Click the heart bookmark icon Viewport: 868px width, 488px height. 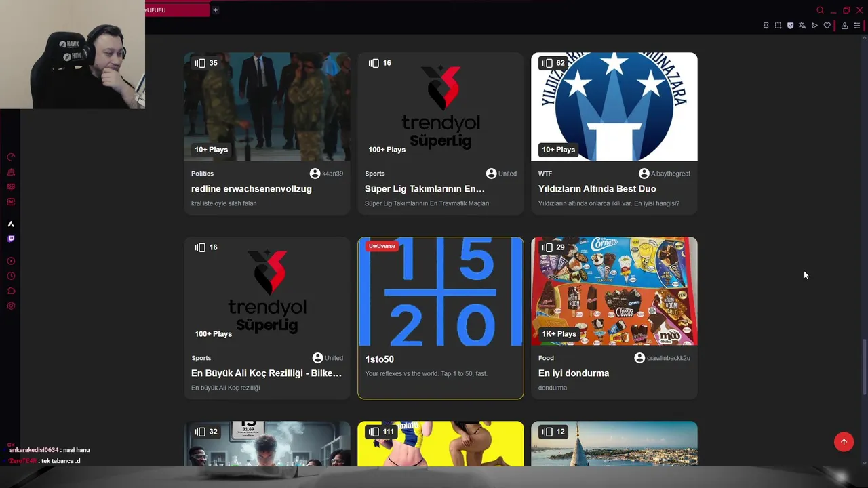coord(827,26)
